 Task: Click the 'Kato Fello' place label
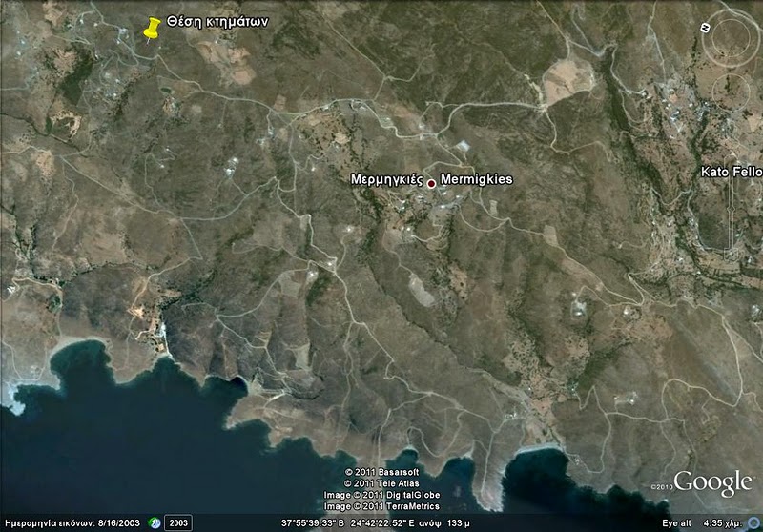click(x=731, y=173)
